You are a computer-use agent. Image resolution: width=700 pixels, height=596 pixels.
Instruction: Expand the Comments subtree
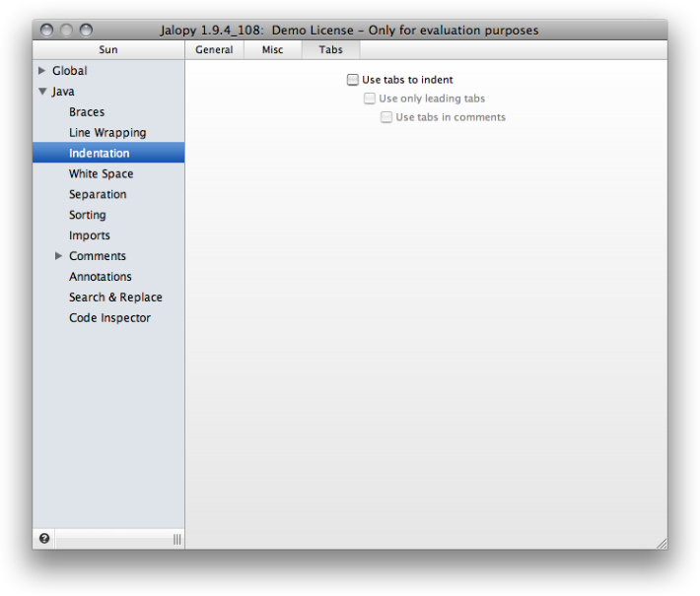pyautogui.click(x=58, y=255)
